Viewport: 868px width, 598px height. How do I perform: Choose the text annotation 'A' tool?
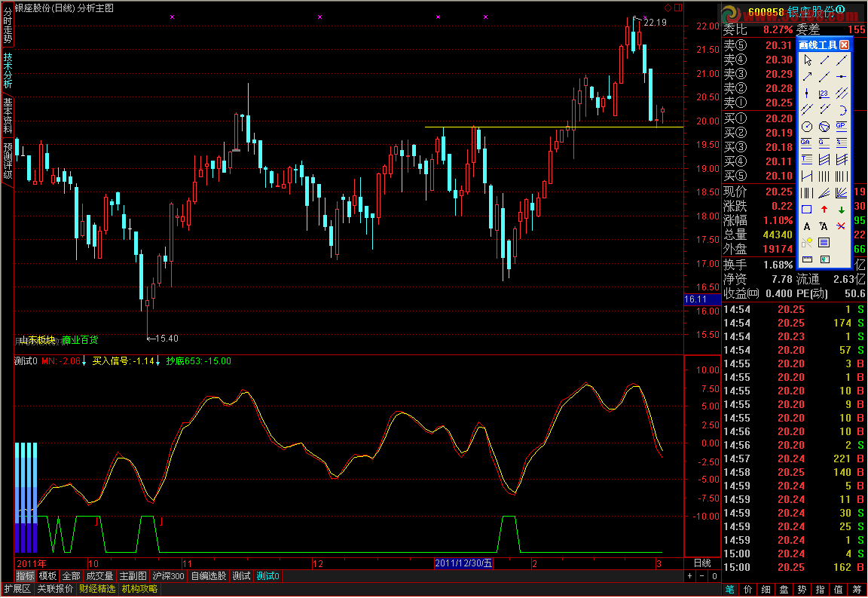point(807,226)
